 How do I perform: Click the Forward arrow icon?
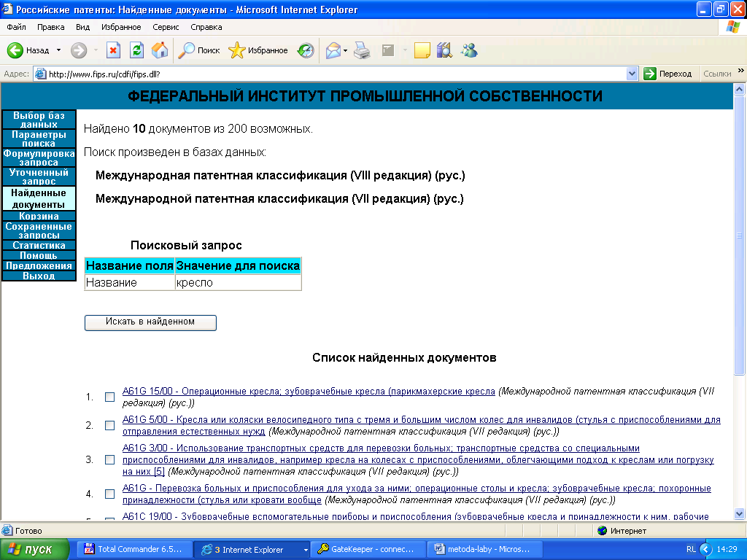pyautogui.click(x=79, y=50)
